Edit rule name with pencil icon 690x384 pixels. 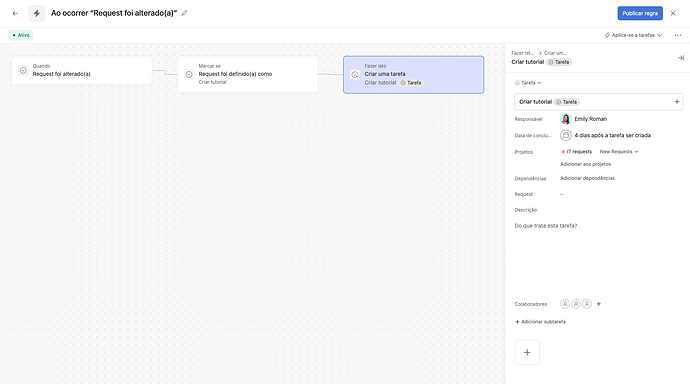point(184,13)
